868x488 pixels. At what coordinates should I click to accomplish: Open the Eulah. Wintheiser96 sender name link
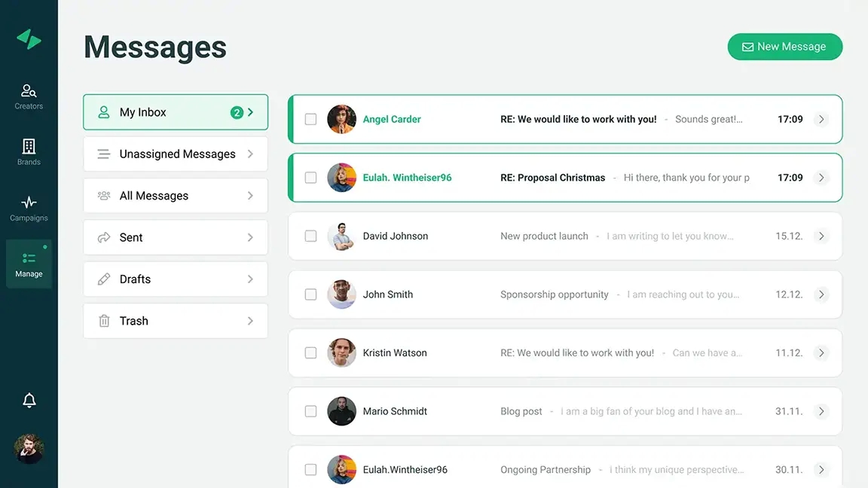tap(407, 178)
